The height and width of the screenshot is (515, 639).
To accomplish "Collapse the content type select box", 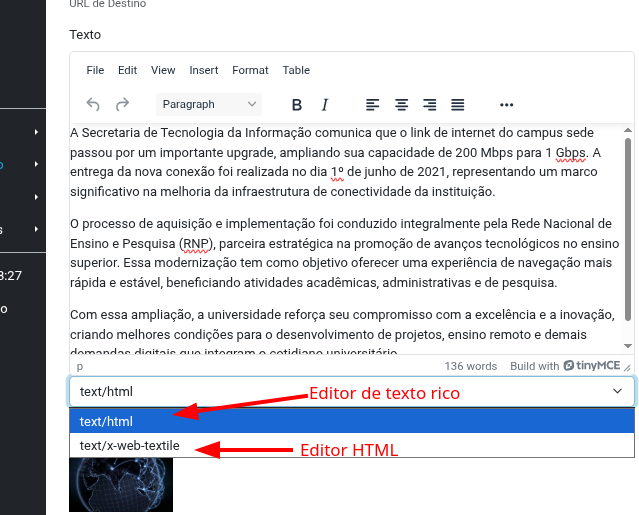I will point(352,392).
